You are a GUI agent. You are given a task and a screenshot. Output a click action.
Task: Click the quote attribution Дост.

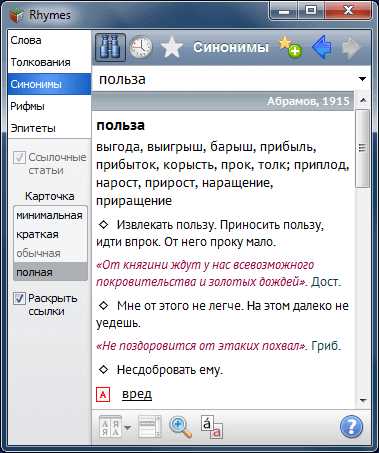coord(326,282)
